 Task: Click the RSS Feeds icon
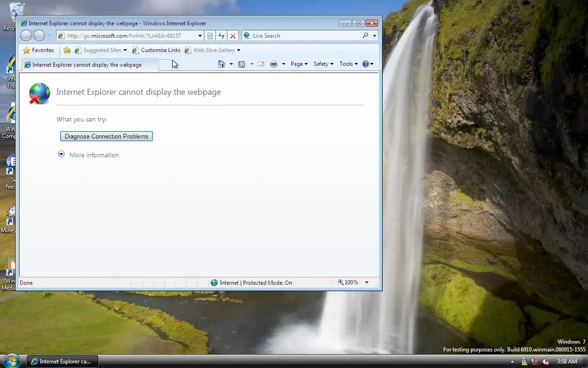[x=242, y=64]
